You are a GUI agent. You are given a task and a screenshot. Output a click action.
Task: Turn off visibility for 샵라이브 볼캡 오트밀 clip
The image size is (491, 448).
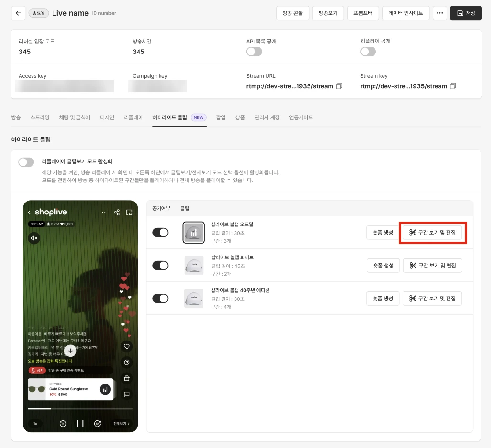click(160, 233)
